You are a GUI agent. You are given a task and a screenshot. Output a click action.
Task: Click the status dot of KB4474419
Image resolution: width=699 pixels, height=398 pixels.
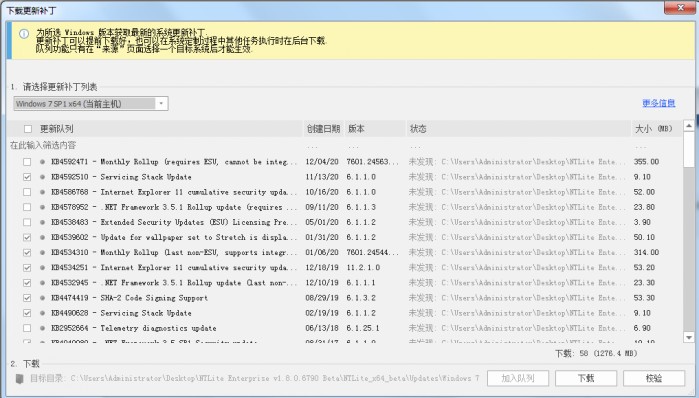[42, 298]
